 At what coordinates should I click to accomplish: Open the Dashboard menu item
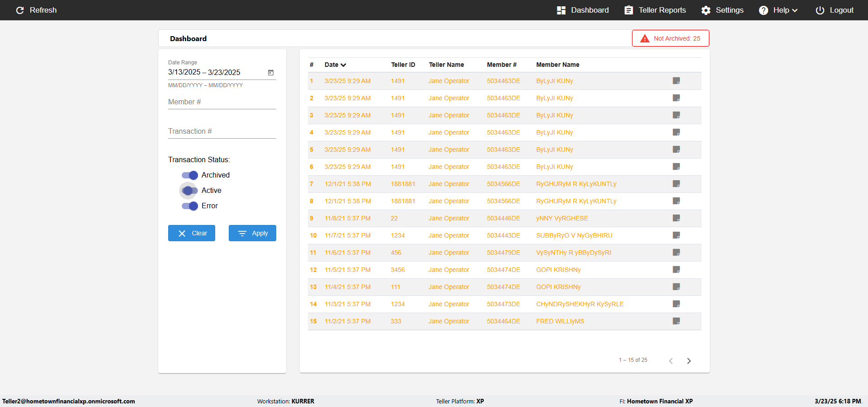(x=583, y=10)
